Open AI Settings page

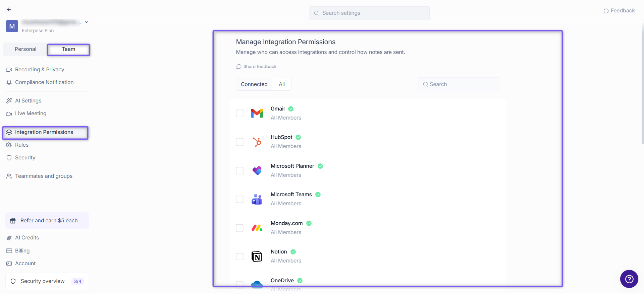pyautogui.click(x=28, y=100)
